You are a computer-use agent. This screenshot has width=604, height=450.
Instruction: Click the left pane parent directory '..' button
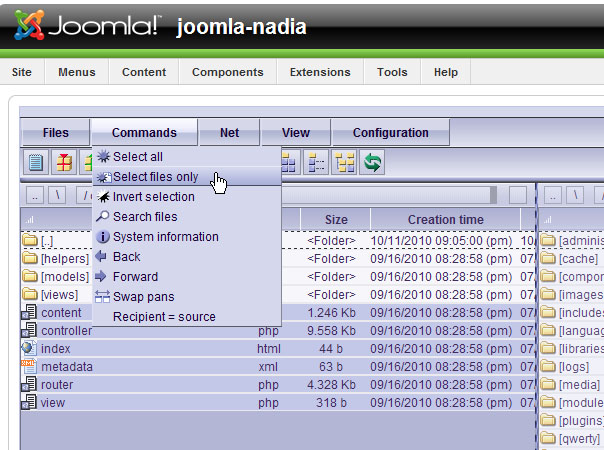tap(35, 195)
